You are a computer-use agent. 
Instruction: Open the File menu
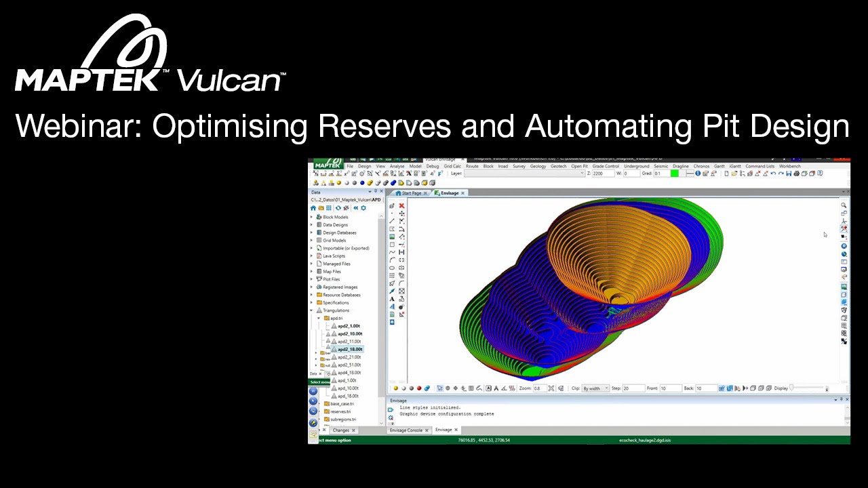(x=350, y=166)
